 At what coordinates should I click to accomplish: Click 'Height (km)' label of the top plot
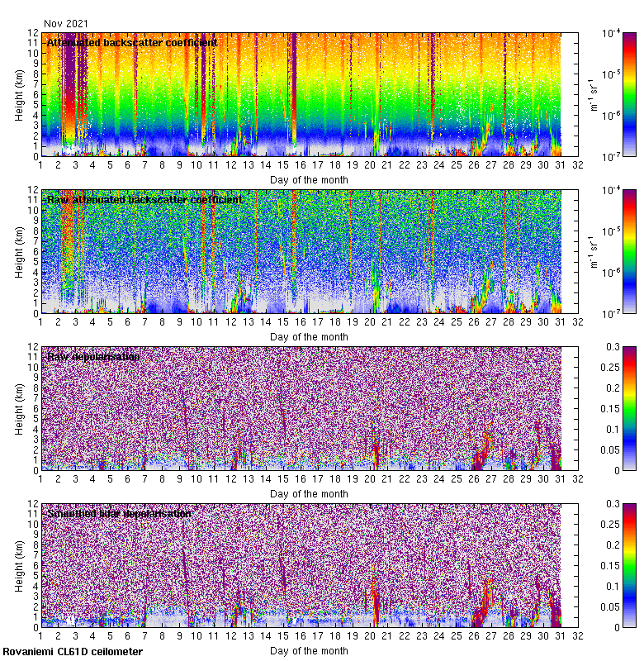[20, 94]
